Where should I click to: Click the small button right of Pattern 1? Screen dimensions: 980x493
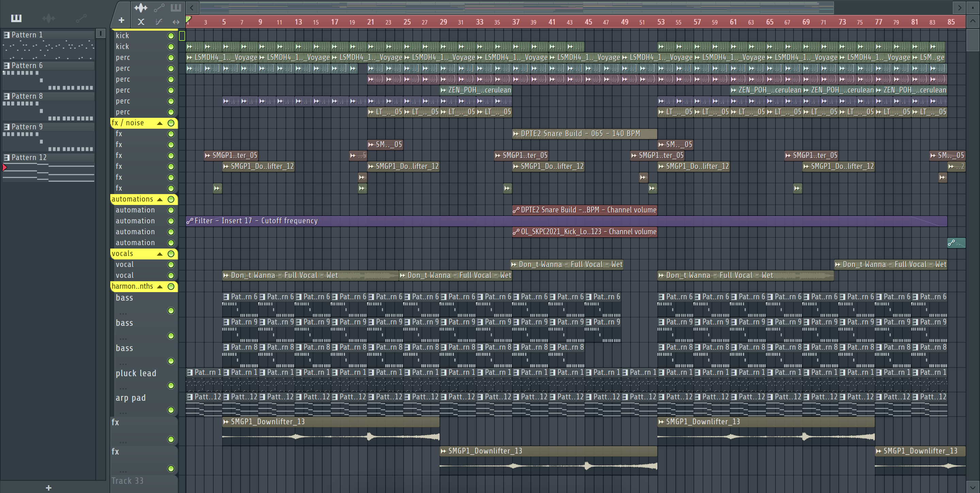(100, 34)
